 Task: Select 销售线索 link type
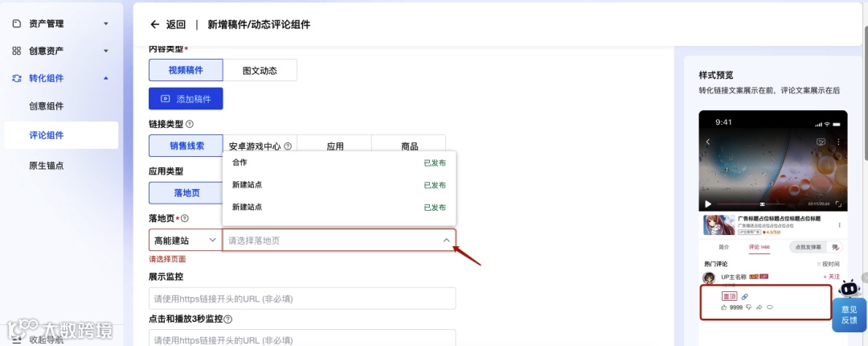point(186,146)
